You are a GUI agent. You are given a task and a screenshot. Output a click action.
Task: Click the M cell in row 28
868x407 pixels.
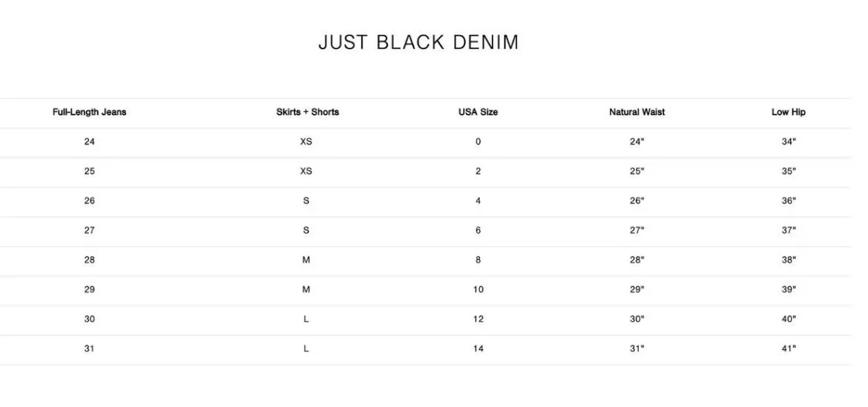306,260
